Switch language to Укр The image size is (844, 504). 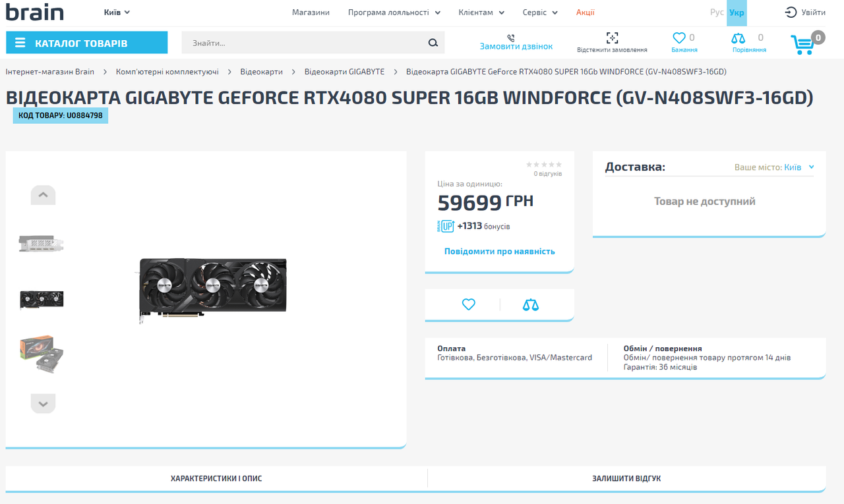(x=737, y=13)
